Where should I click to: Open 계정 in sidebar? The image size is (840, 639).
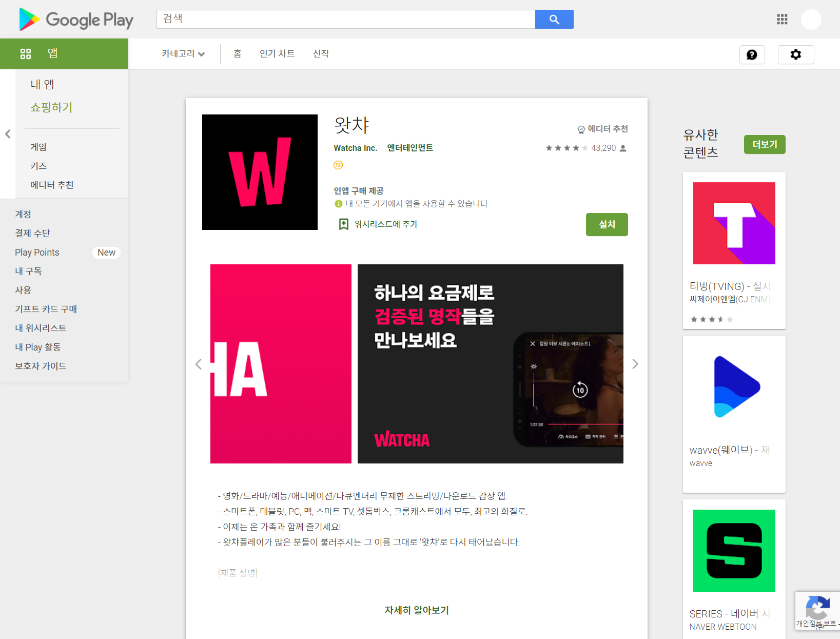(23, 214)
